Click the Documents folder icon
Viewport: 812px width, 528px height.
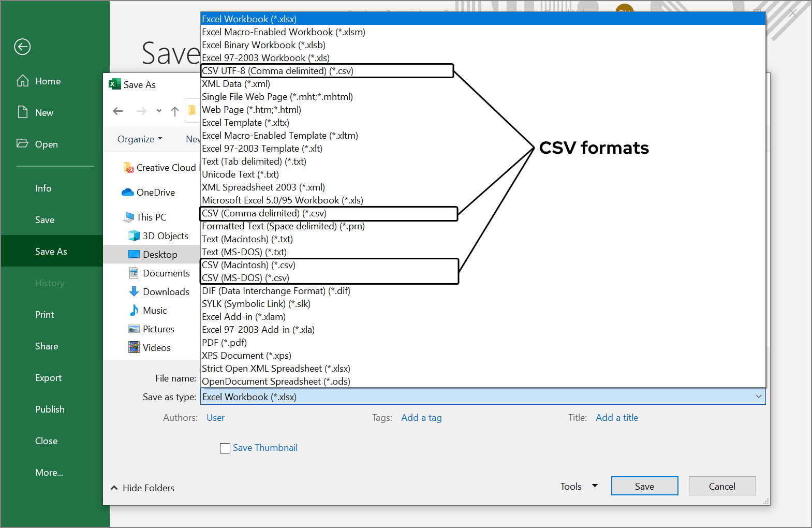pyautogui.click(x=134, y=273)
